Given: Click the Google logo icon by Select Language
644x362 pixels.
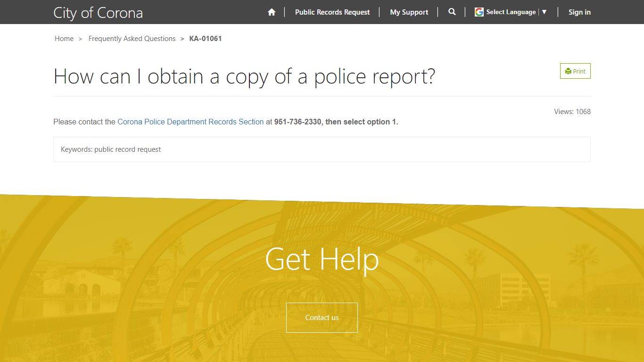Looking at the screenshot, I should click(479, 12).
